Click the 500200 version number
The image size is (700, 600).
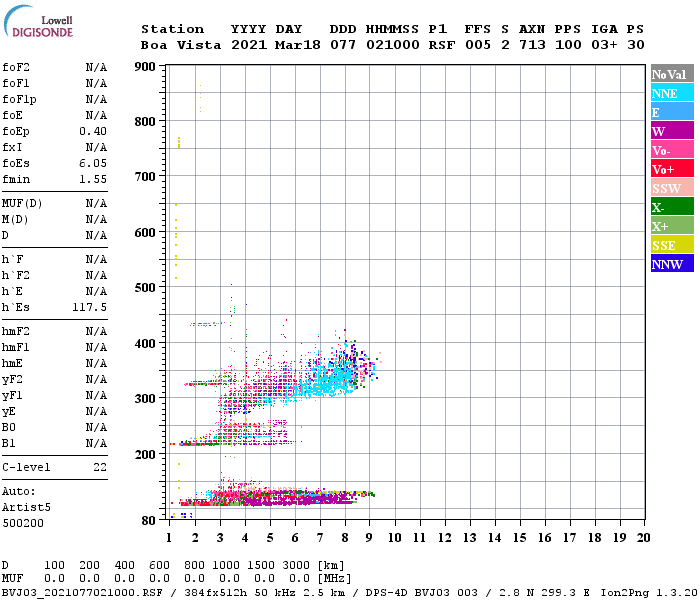click(x=23, y=523)
